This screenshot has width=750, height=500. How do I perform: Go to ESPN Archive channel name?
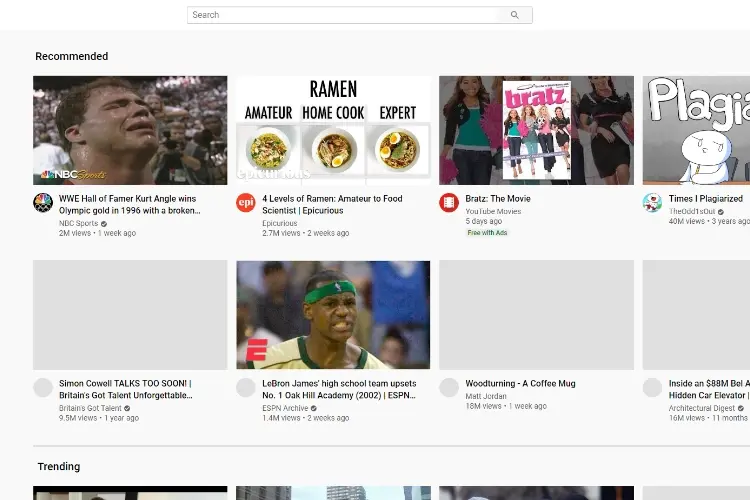coord(285,408)
